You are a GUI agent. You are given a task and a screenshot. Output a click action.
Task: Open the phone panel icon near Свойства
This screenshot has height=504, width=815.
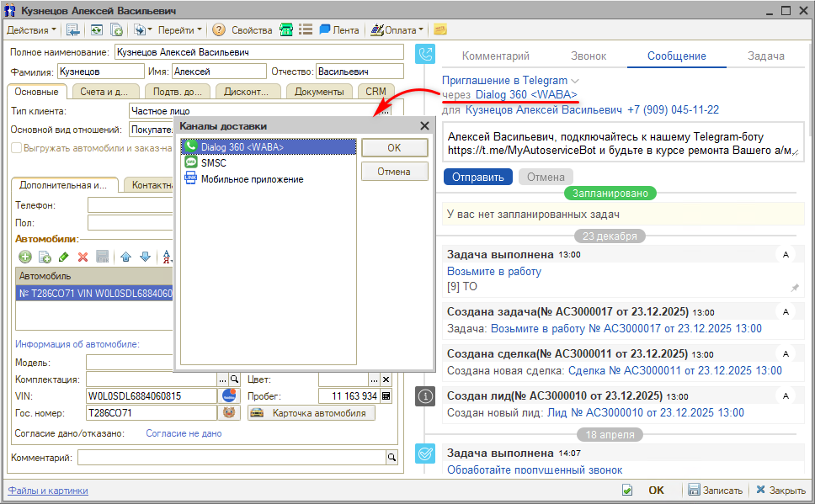(285, 28)
